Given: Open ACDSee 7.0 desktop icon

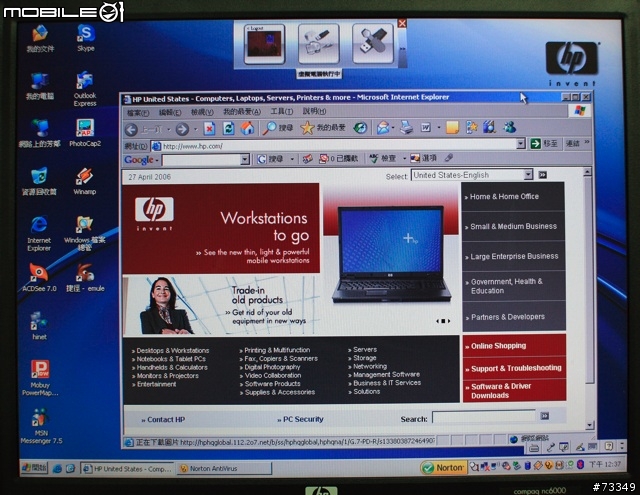Looking at the screenshot, I should coord(39,277).
